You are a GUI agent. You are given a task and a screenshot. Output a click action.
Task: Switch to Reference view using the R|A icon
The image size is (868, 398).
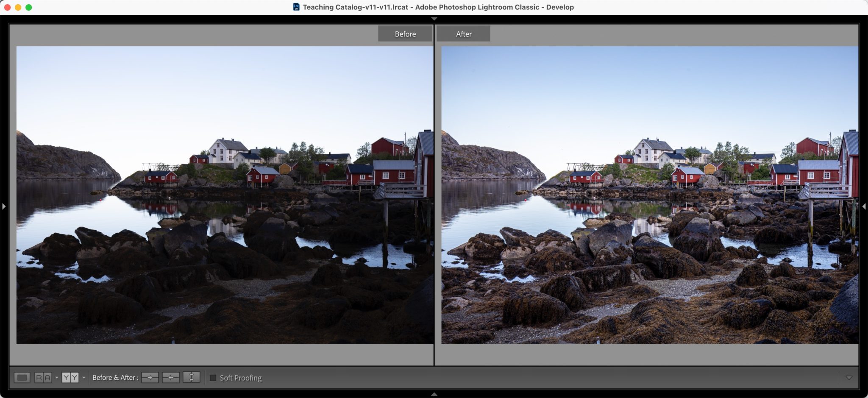coord(44,377)
